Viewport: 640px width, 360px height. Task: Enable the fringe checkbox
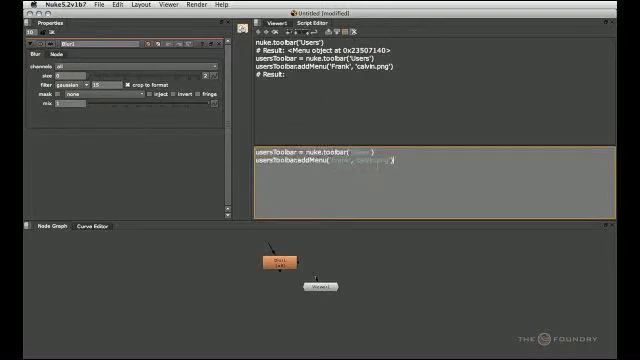198,94
